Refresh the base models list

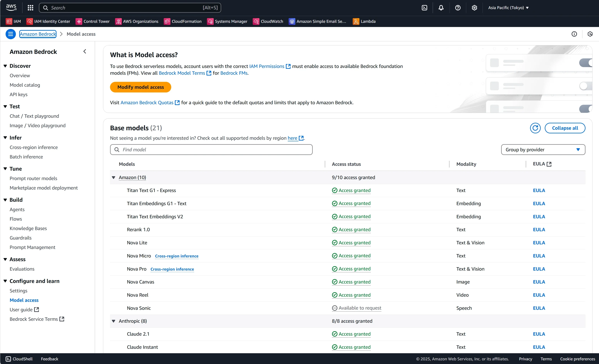click(x=535, y=128)
